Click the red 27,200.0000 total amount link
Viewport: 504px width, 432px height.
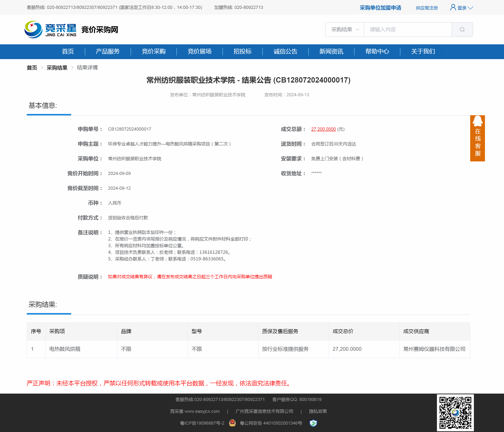[323, 129]
